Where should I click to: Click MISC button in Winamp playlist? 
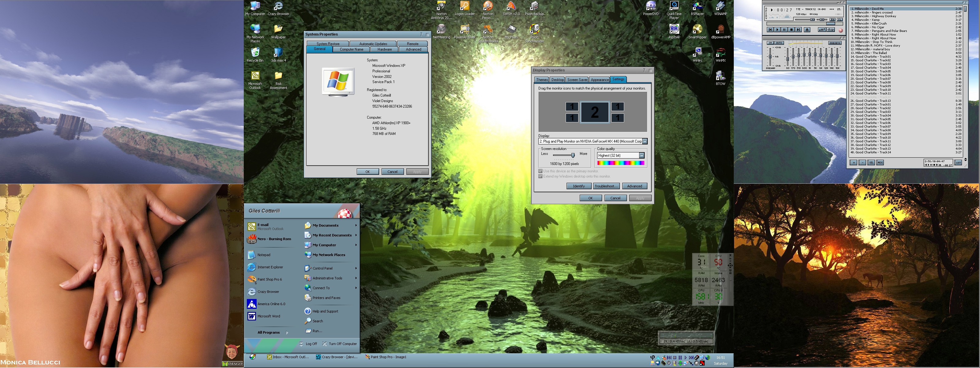click(880, 163)
